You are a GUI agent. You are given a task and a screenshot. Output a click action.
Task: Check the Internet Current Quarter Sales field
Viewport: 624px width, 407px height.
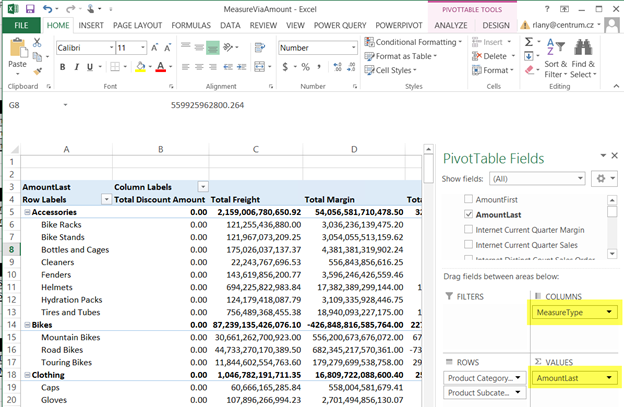tap(470, 245)
